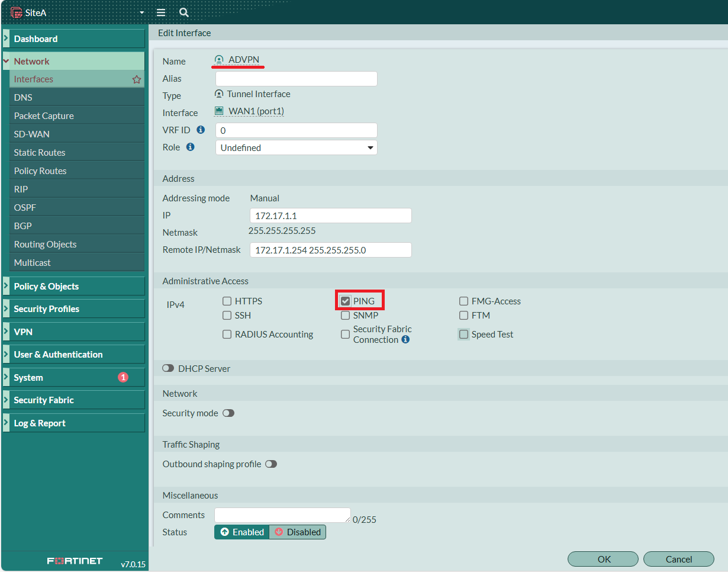This screenshot has width=728, height=572.
Task: Turn on Security mode switch
Action: pos(228,413)
